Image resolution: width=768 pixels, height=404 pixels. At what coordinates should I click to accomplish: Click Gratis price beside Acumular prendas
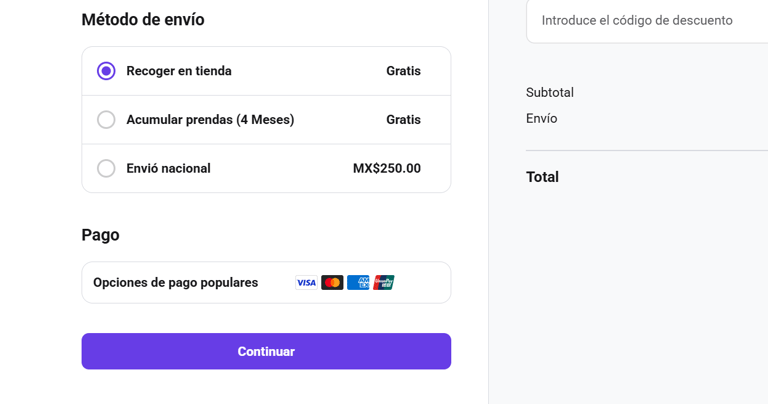click(x=403, y=120)
